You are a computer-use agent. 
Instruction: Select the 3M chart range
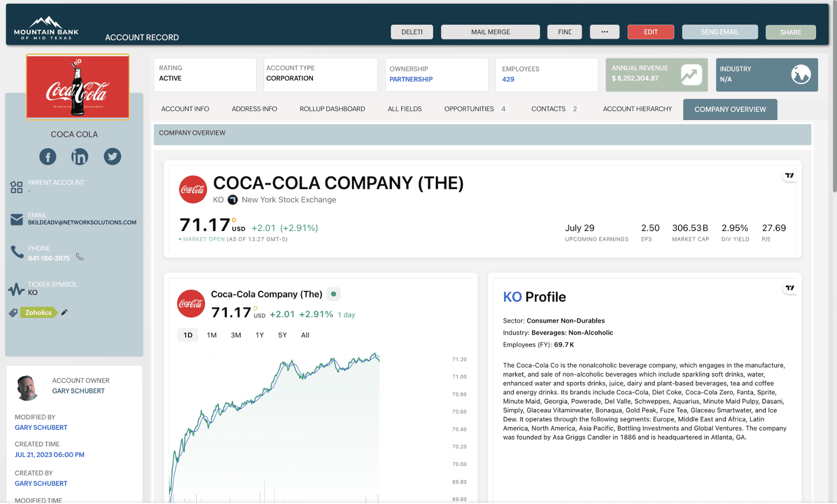point(236,335)
